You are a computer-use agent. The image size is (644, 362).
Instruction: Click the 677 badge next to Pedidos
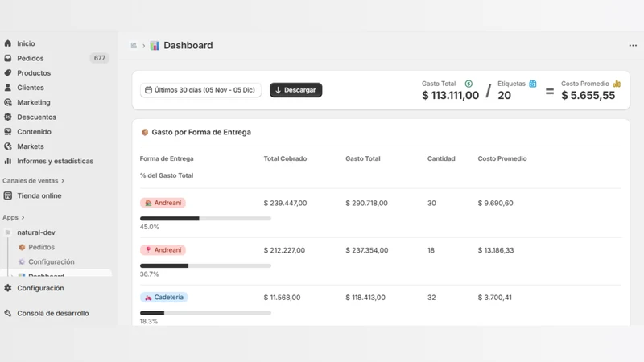coord(99,58)
